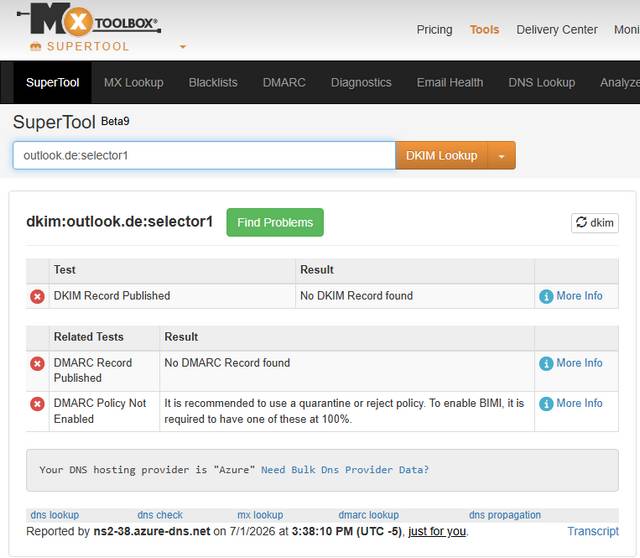Image resolution: width=640 pixels, height=558 pixels.
Task: Click the dmarc lookup link
Action: [369, 515]
